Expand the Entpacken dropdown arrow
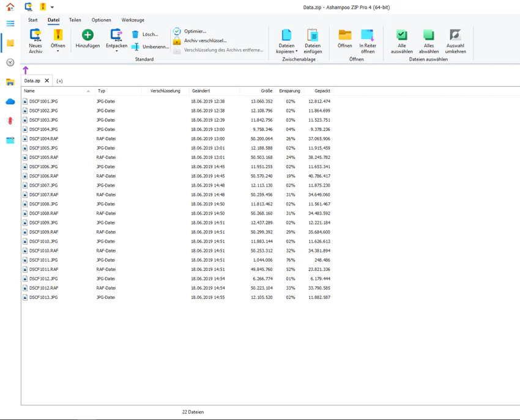Screen dimensions: 520x420 116,51
